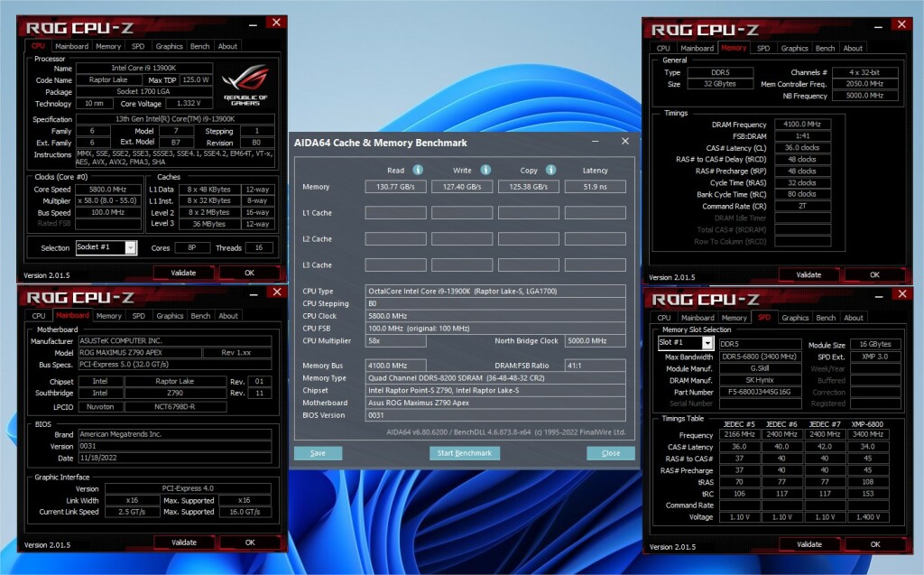
Task: Select Mainboard tab in SPD window
Action: click(698, 317)
